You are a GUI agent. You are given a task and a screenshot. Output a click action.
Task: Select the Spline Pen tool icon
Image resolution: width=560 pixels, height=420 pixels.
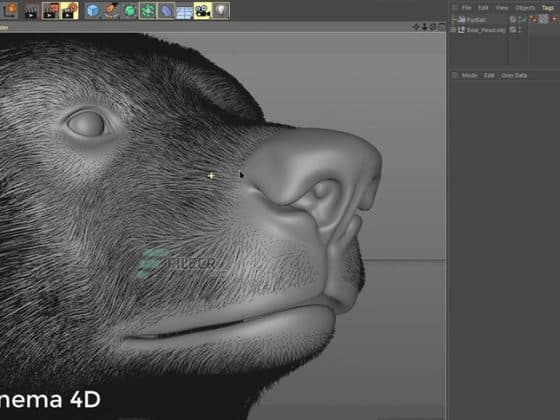111,11
